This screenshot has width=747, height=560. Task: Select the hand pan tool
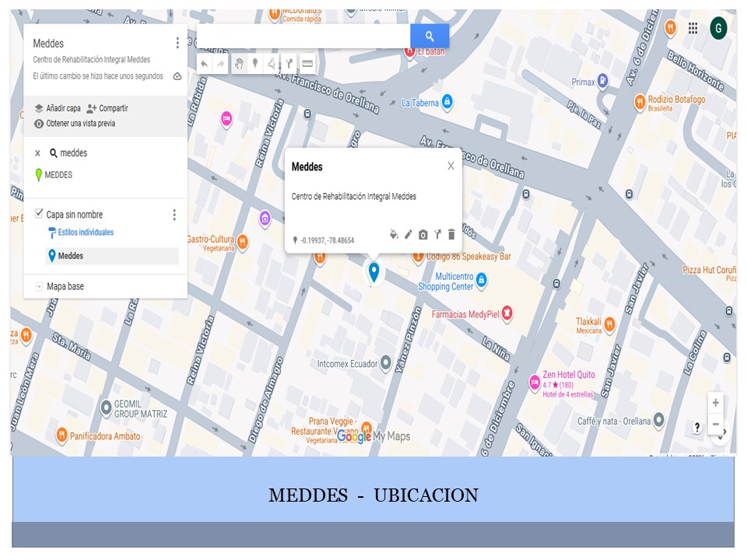[239, 64]
